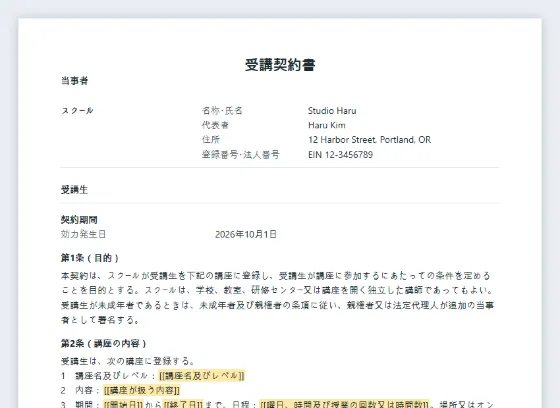The image size is (560, 408).
Task: Select the 登録番号·法人番号 label
Action: tap(241, 154)
